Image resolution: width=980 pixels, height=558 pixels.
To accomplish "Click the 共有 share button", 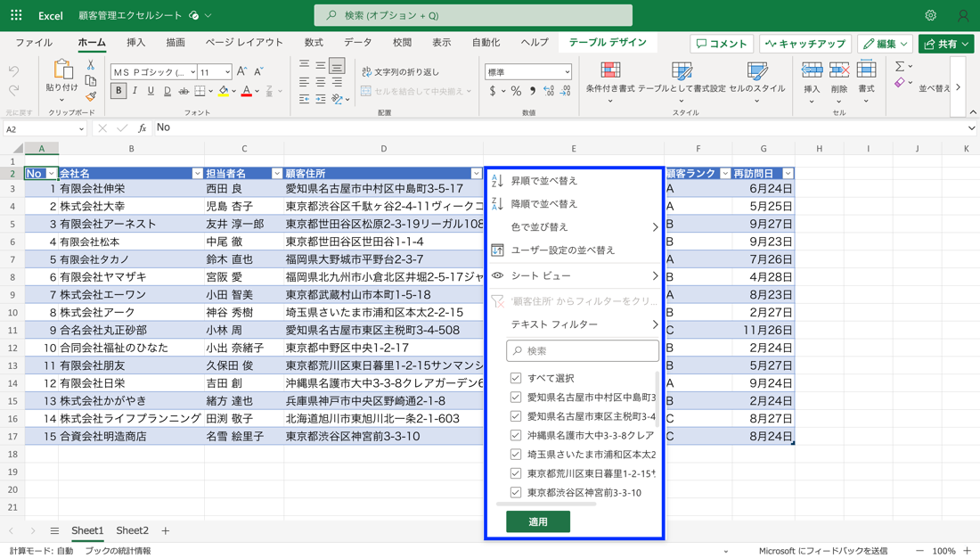I will (945, 44).
